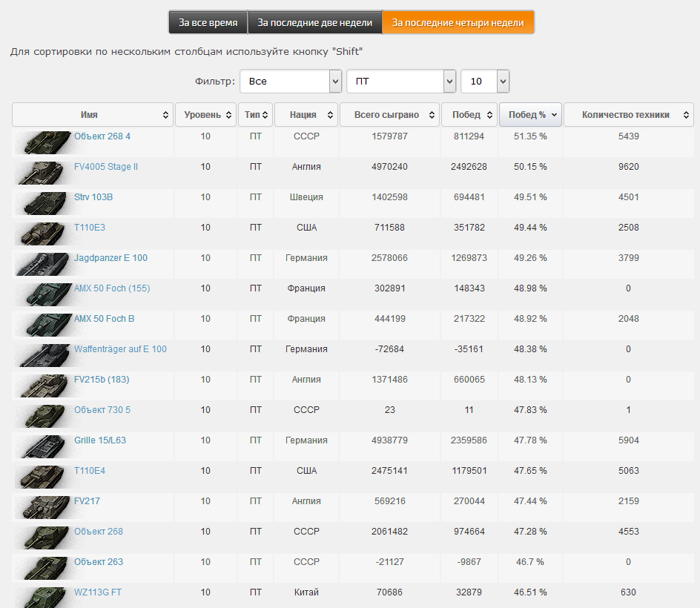The height and width of the screenshot is (608, 700).
Task: Open the tier filter dropdown showing 10
Action: click(484, 81)
